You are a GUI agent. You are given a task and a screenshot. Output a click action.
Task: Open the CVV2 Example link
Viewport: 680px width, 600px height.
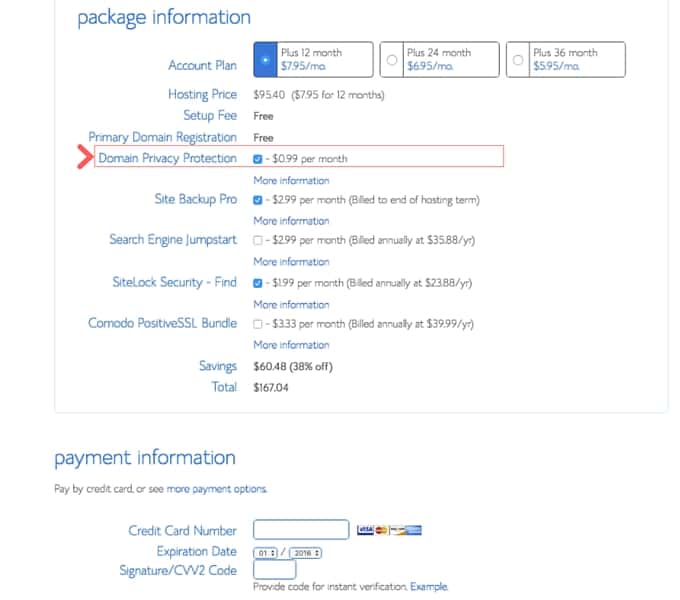coord(429,587)
